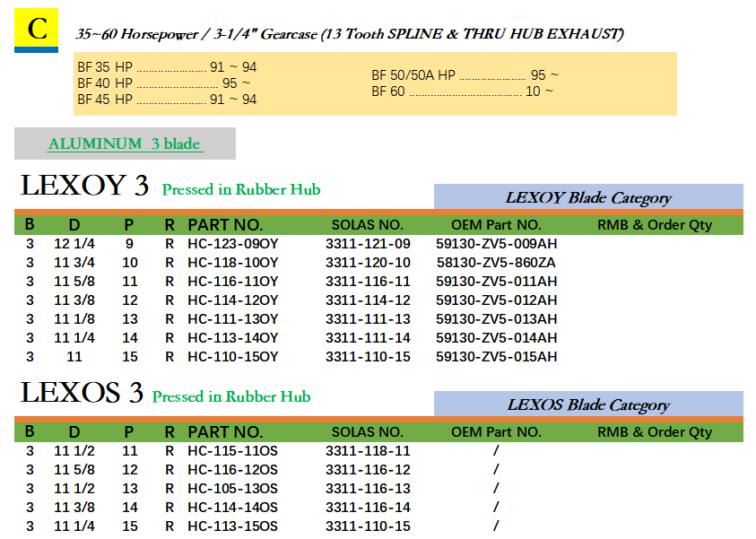Click LEXOY table OEM Part NO. header
The width and height of the screenshot is (756, 539).
[496, 225]
